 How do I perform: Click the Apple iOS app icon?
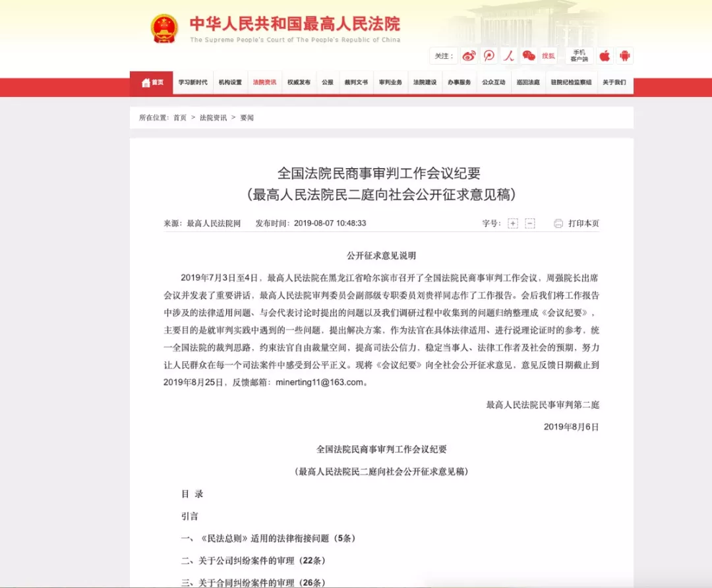(x=605, y=56)
